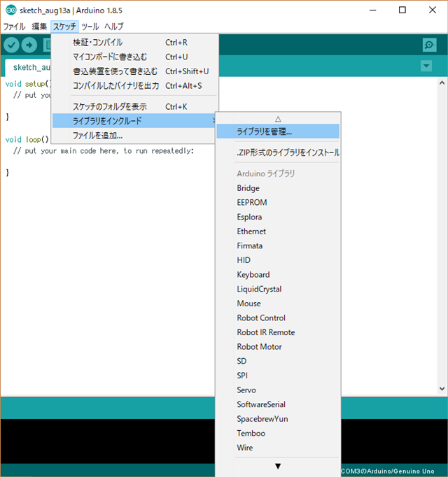Open the ヘルプ menu
This screenshot has width=448, height=477.
114,27
